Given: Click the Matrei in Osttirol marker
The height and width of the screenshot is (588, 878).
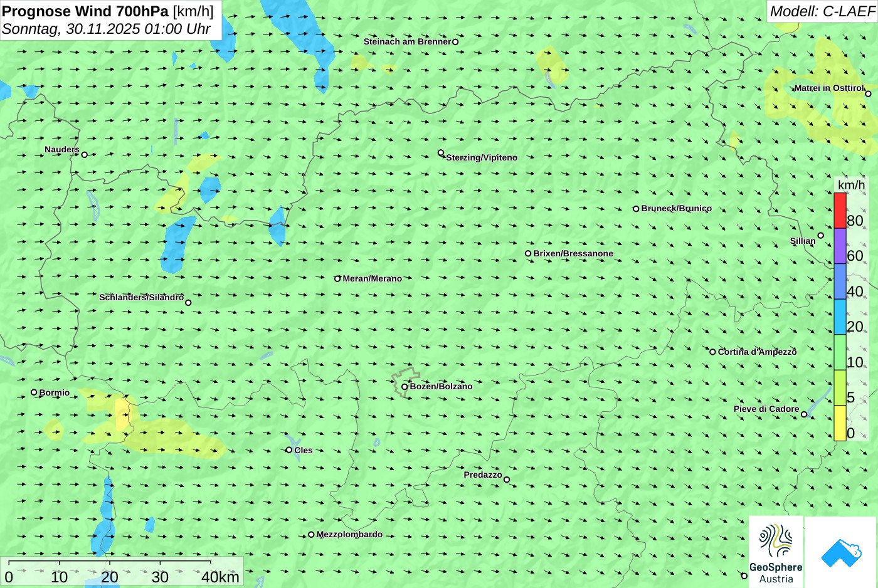Looking at the screenshot, I should pyautogui.click(x=868, y=94).
